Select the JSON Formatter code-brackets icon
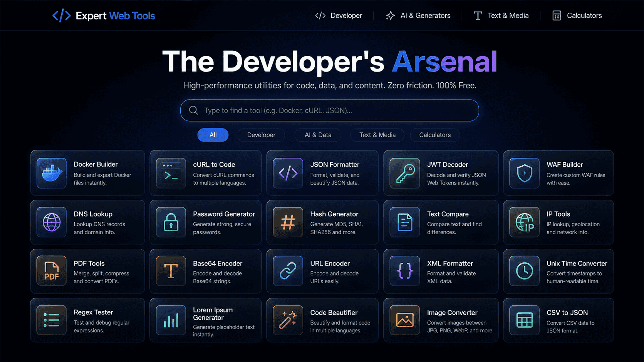Image resolution: width=644 pixels, height=362 pixels. click(x=288, y=173)
